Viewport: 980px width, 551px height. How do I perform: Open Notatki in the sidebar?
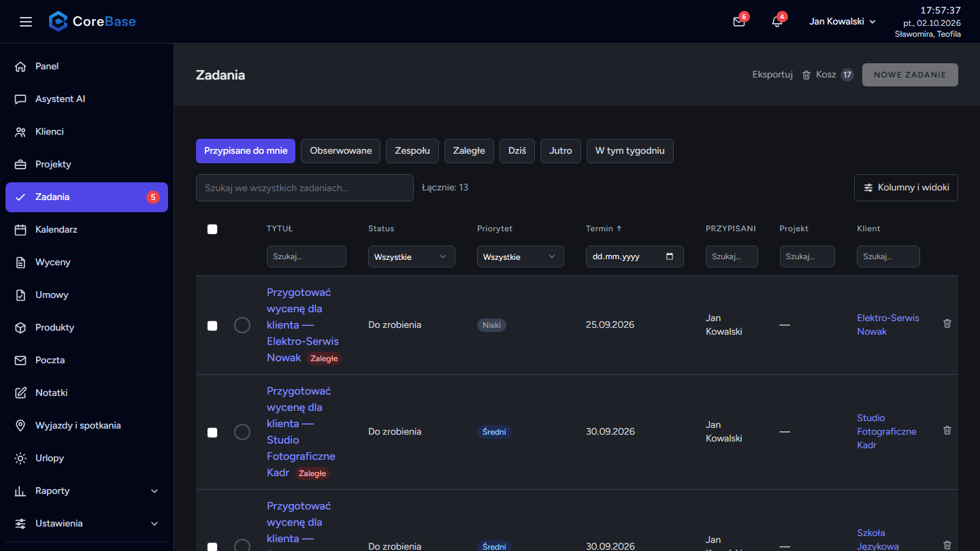point(86,393)
